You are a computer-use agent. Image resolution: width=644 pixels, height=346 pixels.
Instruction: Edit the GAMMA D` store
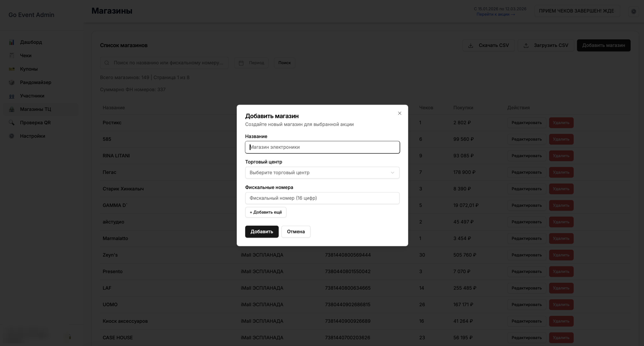(527, 205)
